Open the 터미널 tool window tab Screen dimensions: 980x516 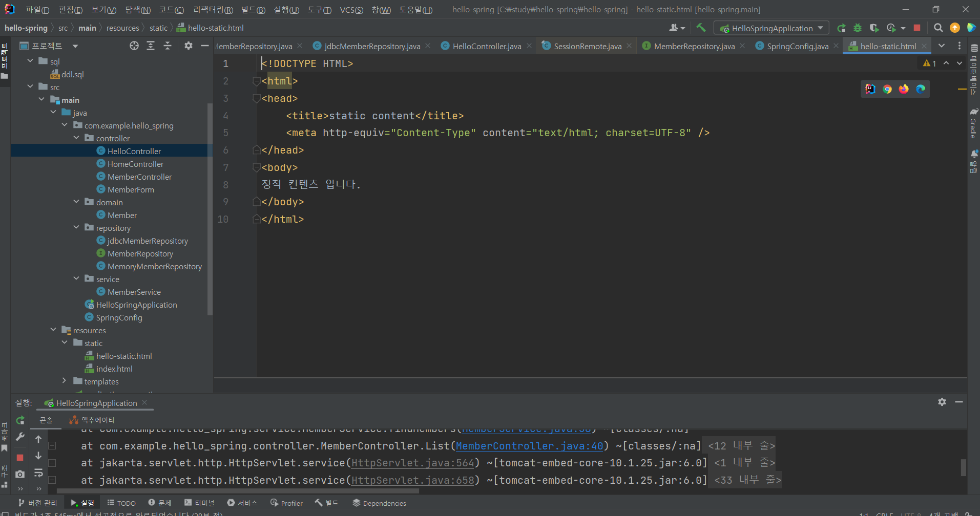[199, 503]
